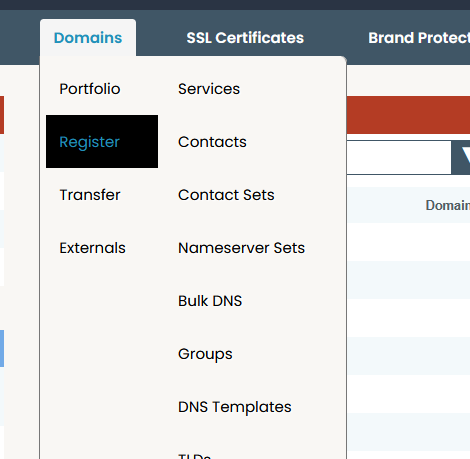This screenshot has height=459, width=470.
Task: Select Portfolio from the Domains menu
Action: [90, 89]
